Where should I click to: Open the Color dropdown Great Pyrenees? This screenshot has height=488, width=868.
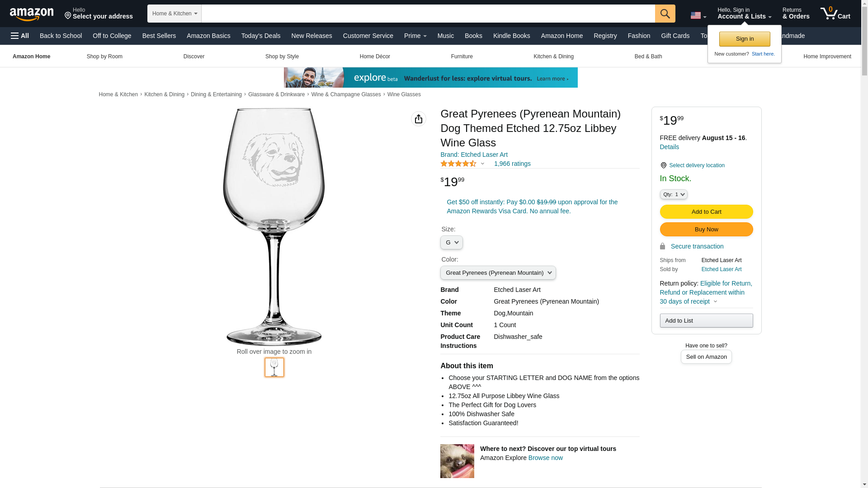coord(498,273)
